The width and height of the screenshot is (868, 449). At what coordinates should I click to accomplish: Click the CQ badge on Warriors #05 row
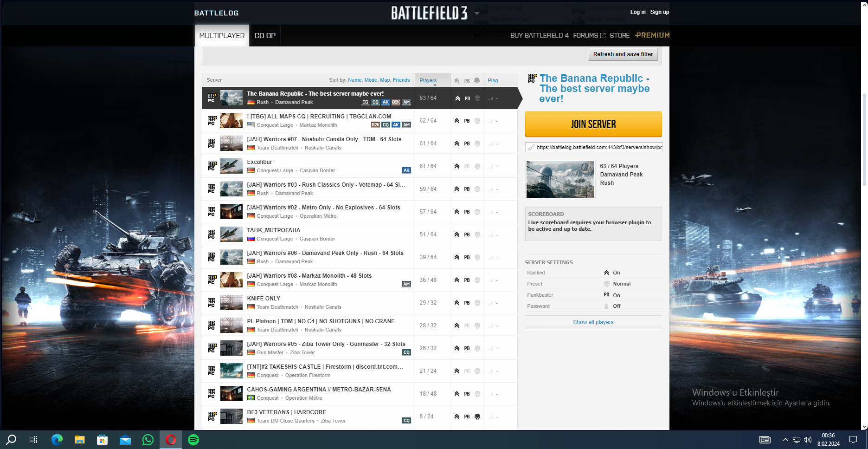pyautogui.click(x=406, y=352)
